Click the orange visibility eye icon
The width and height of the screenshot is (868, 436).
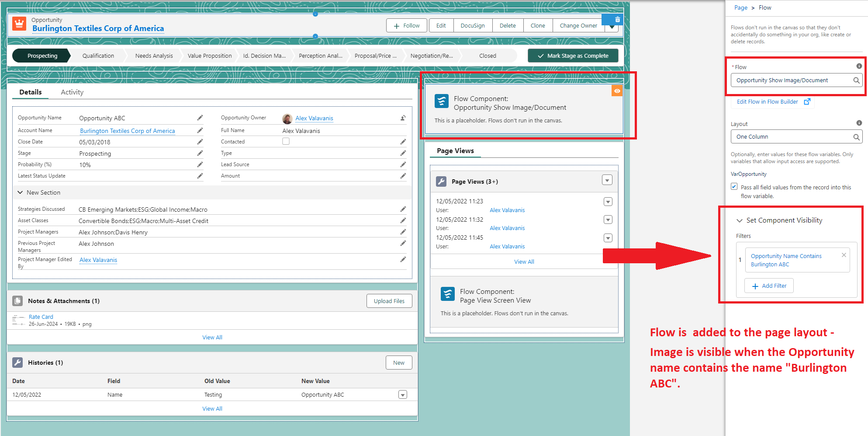coord(617,91)
